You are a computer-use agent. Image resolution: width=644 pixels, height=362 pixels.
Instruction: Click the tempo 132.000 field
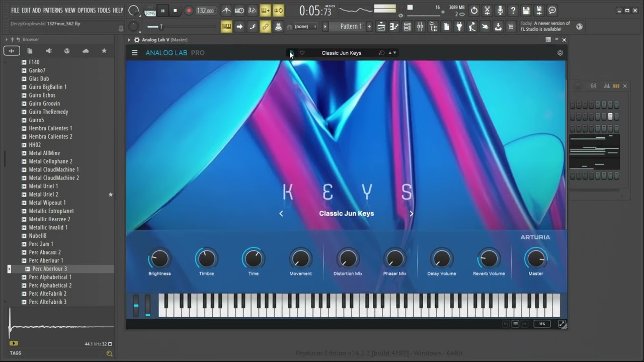pyautogui.click(x=205, y=11)
